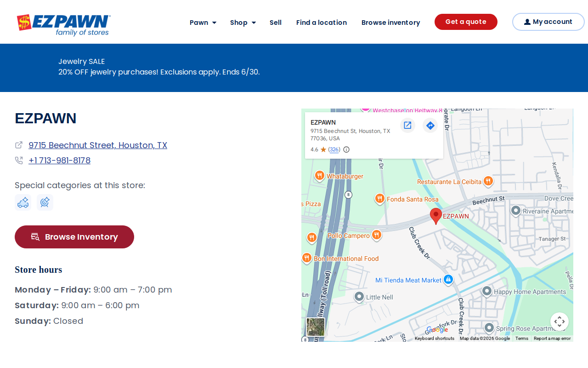Viewport: 588px width, 368px height.
Task: Select the Whataburger restaurant marker
Action: click(320, 176)
